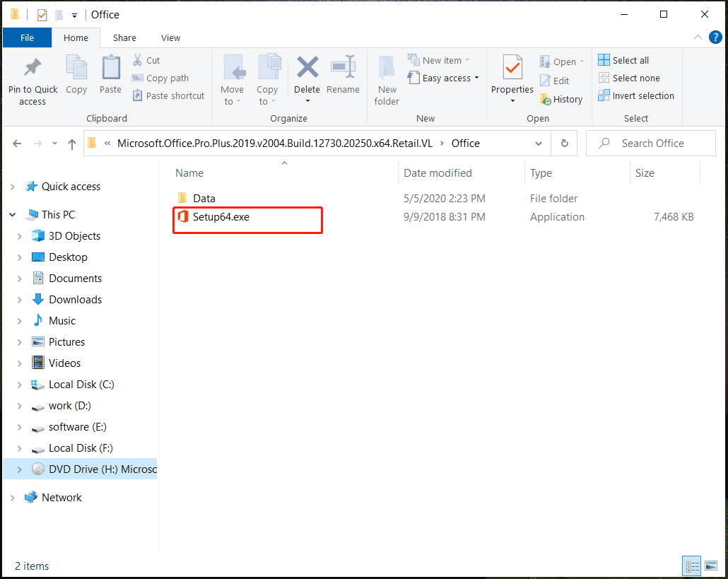This screenshot has width=728, height=579.
Task: Open Properties via the ribbon icon
Action: (x=512, y=78)
